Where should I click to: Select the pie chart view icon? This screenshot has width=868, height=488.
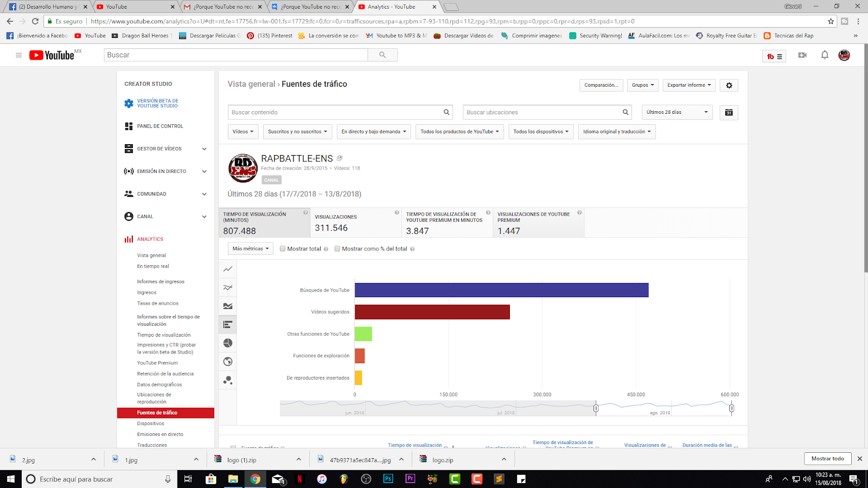pos(228,343)
